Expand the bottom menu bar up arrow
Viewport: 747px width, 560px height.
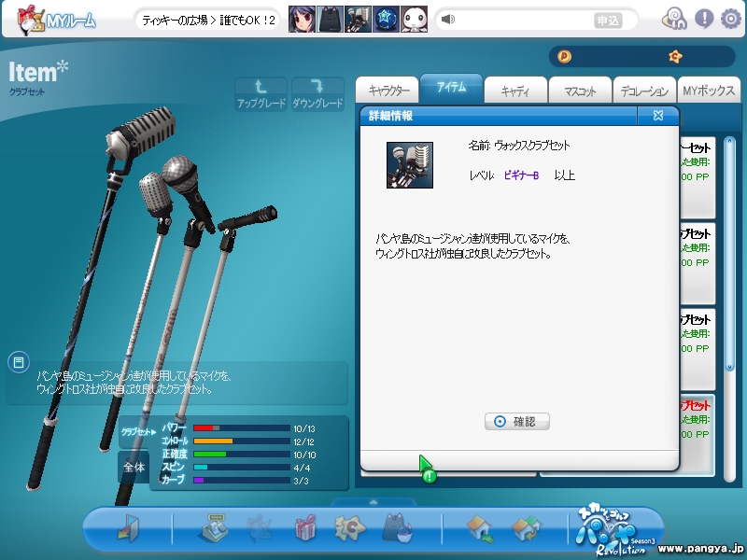[x=373, y=502]
